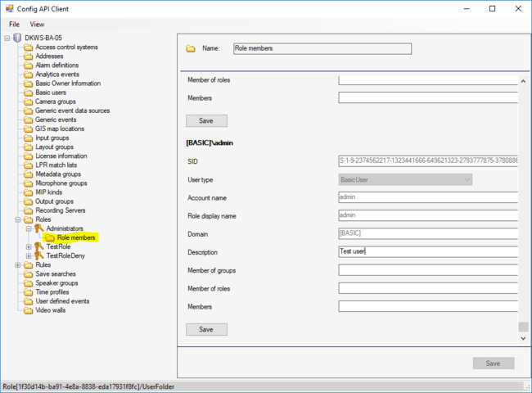The height and width of the screenshot is (393, 532).
Task: Collapse the Roles tree node
Action: pyautogui.click(x=18, y=219)
